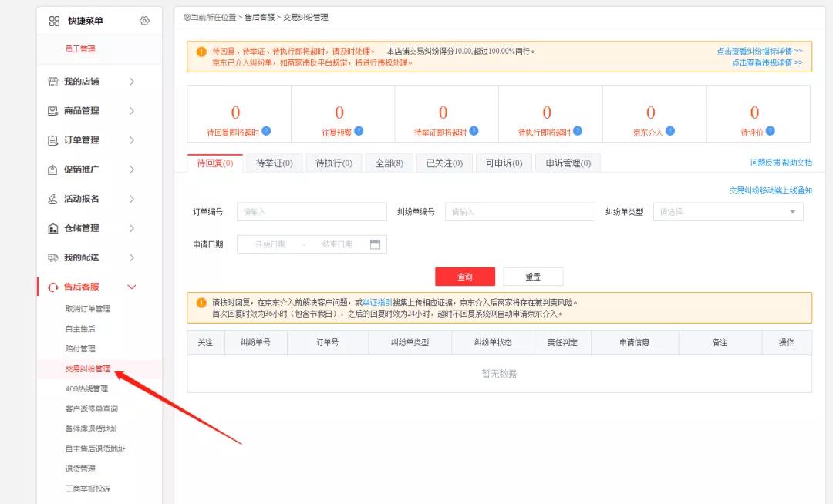Click 纠纷单状态 column header
833x504 pixels.
point(493,343)
